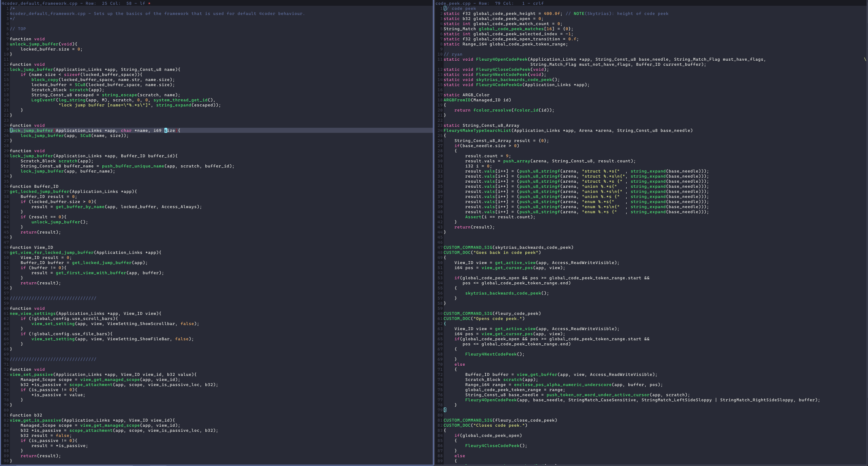Click the 4coder_default_framework.cpp file bar title
The image size is (868, 466).
tap(39, 3)
